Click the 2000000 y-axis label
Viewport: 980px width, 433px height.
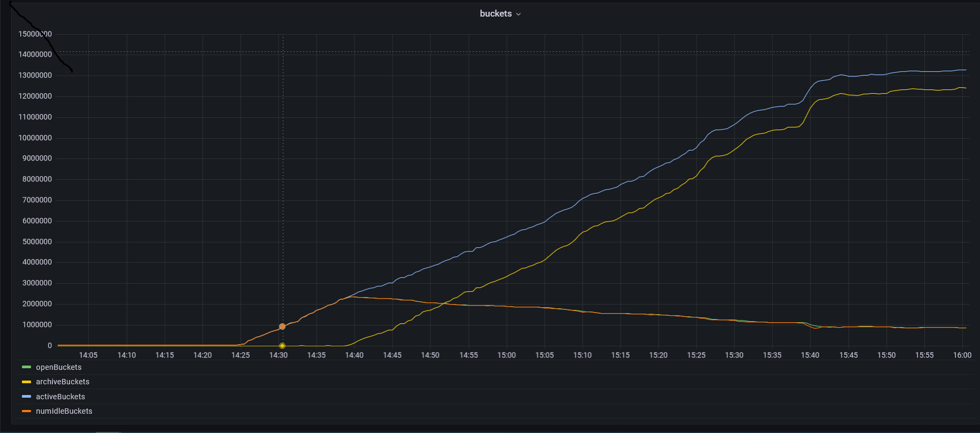point(37,304)
